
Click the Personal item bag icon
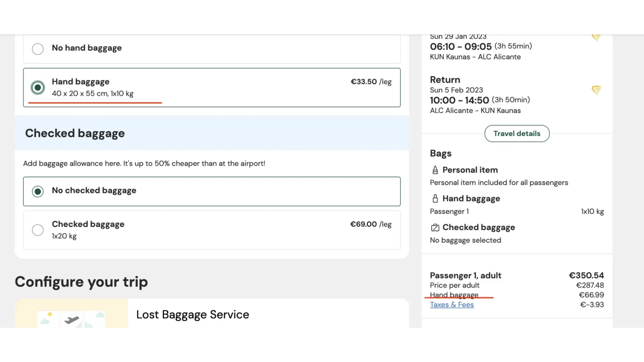435,170
